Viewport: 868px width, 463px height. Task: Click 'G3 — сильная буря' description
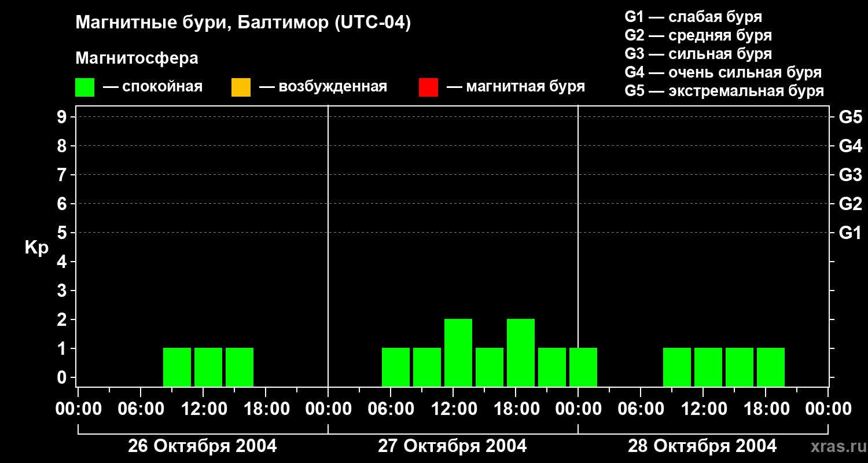point(698,54)
